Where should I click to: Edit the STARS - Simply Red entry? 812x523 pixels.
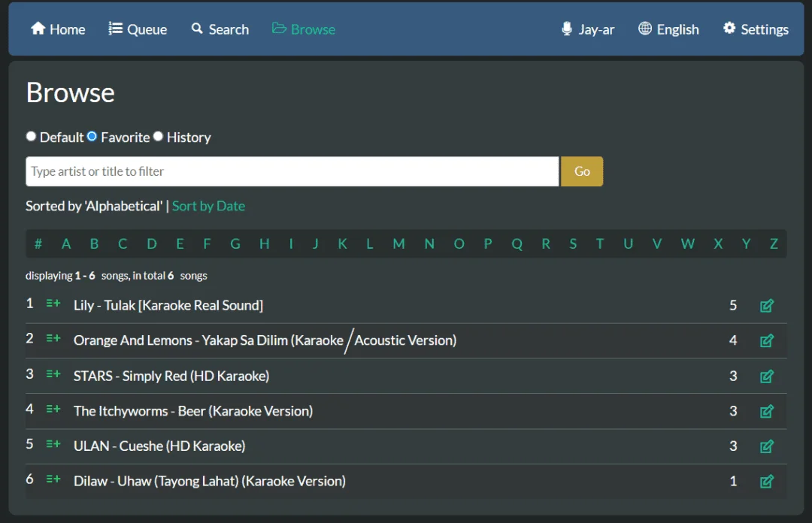[x=767, y=376]
